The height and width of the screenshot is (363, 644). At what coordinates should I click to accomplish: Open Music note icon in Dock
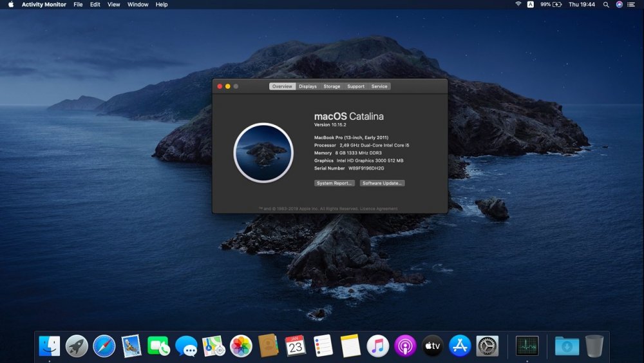pos(377,346)
